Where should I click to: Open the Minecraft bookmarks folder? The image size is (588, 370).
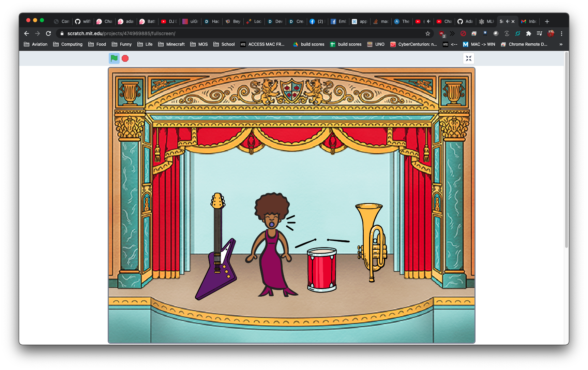click(x=171, y=44)
